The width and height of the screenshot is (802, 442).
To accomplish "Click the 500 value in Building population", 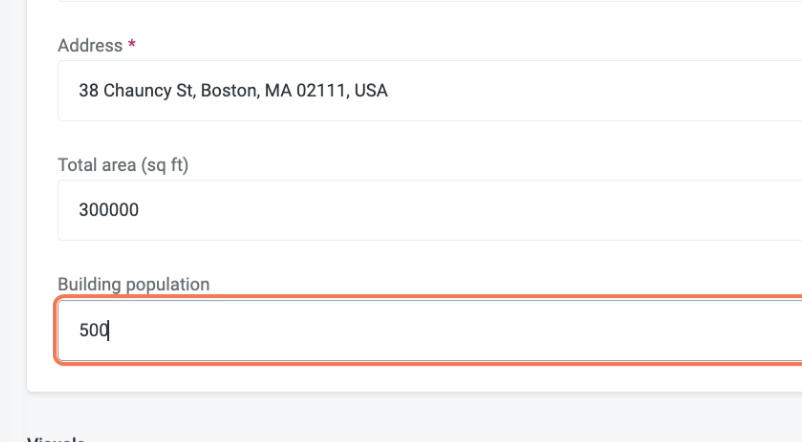I will pos(93,330).
